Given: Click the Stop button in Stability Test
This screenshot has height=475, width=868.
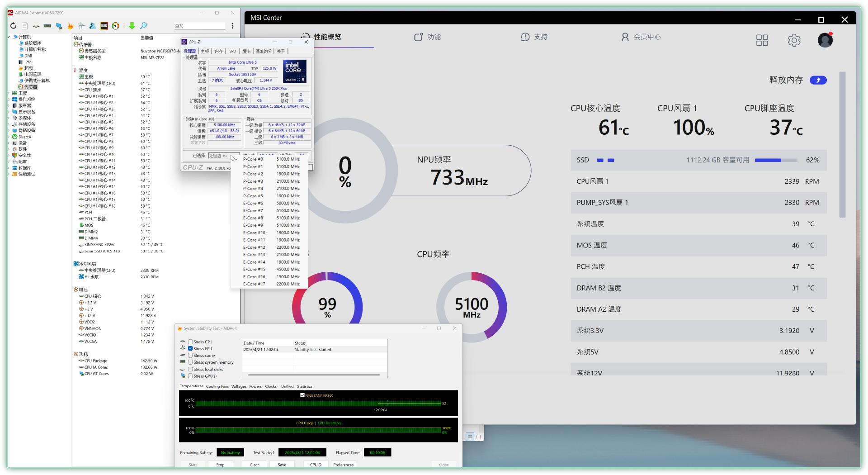Looking at the screenshot, I should 220,465.
